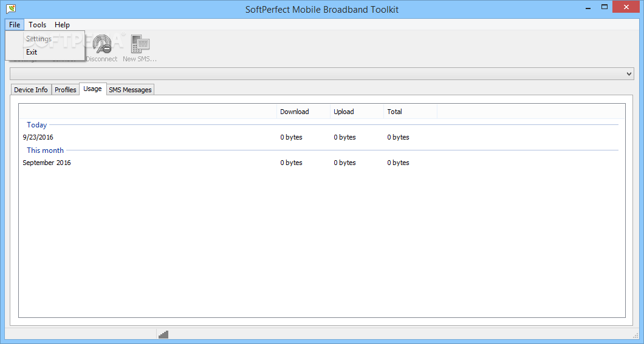The height and width of the screenshot is (344, 644).
Task: Expand the device selection dropdown
Action: pos(629,74)
